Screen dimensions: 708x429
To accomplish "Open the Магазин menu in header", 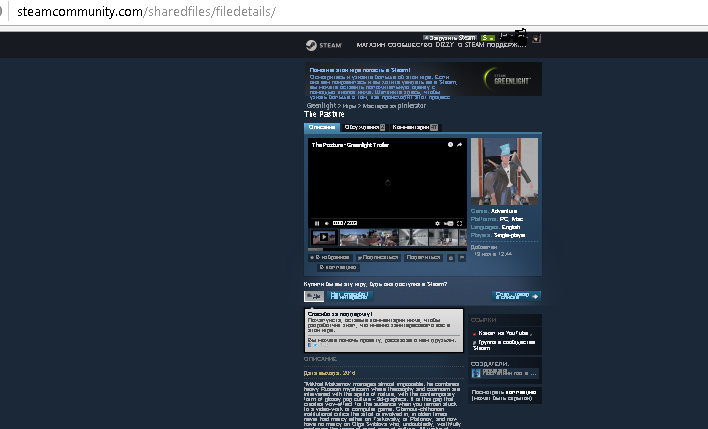I will point(371,45).
